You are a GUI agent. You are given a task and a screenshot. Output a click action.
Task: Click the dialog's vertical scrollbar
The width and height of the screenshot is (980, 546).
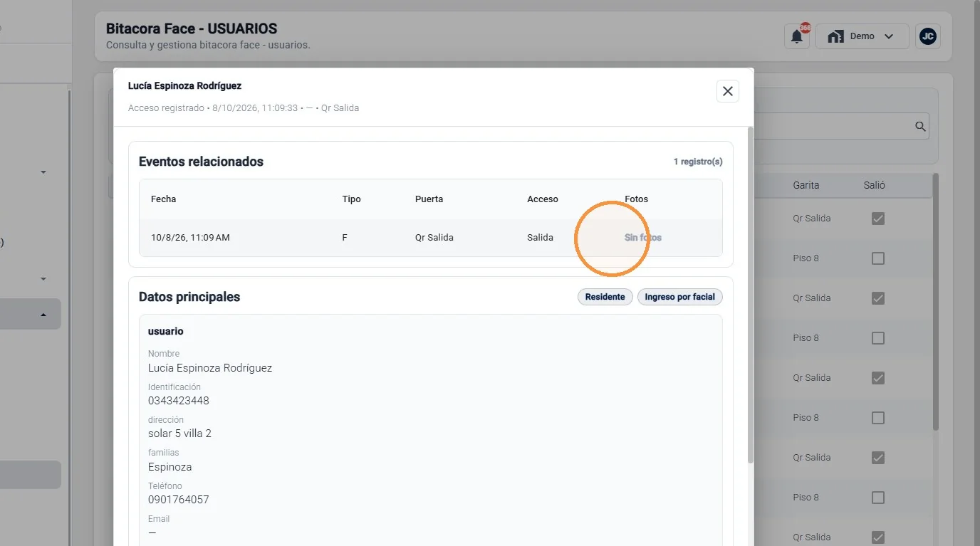coord(750,295)
